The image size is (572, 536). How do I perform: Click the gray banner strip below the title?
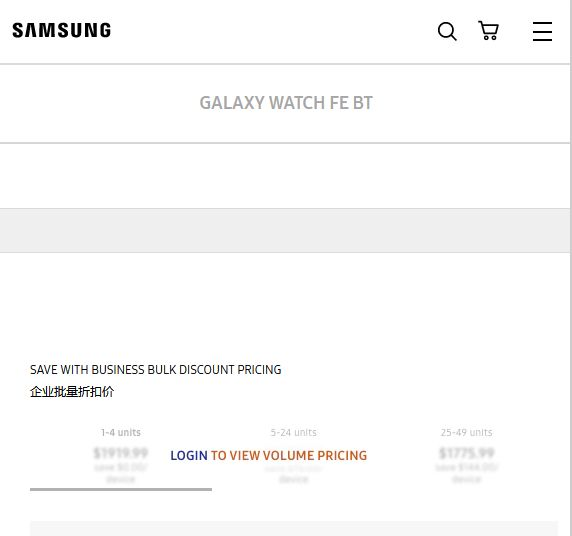coord(285,231)
